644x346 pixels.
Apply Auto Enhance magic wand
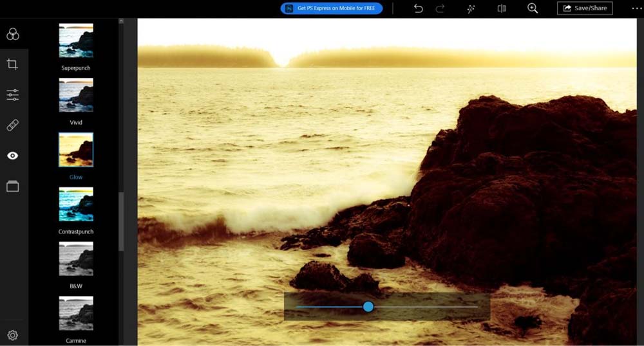(x=471, y=8)
